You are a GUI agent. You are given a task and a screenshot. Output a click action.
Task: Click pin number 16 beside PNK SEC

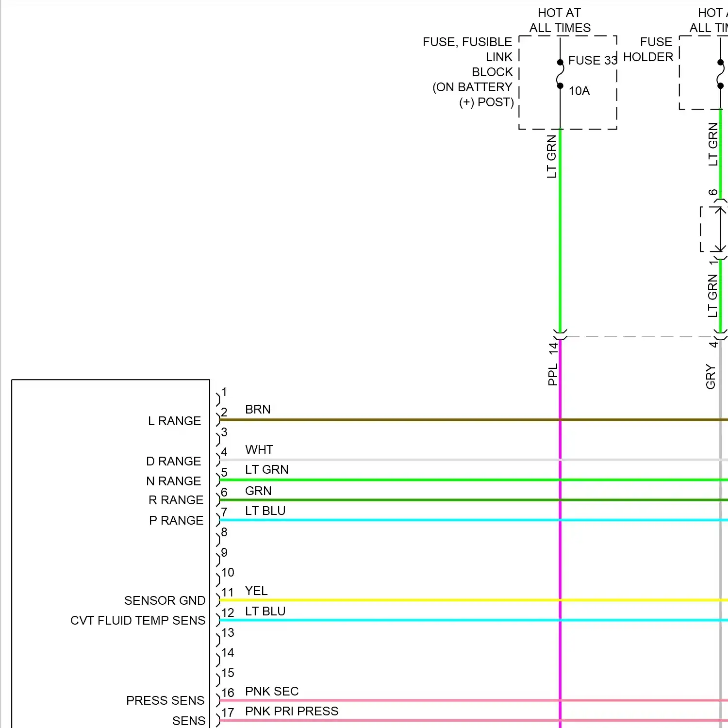pyautogui.click(x=228, y=693)
